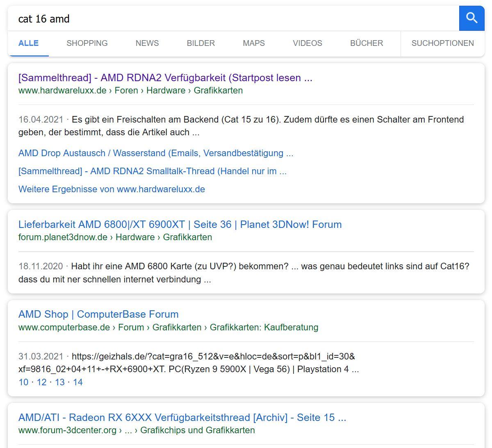The height and width of the screenshot is (448, 492).
Task: Go to the VIDEOS tab
Action: pos(307,43)
